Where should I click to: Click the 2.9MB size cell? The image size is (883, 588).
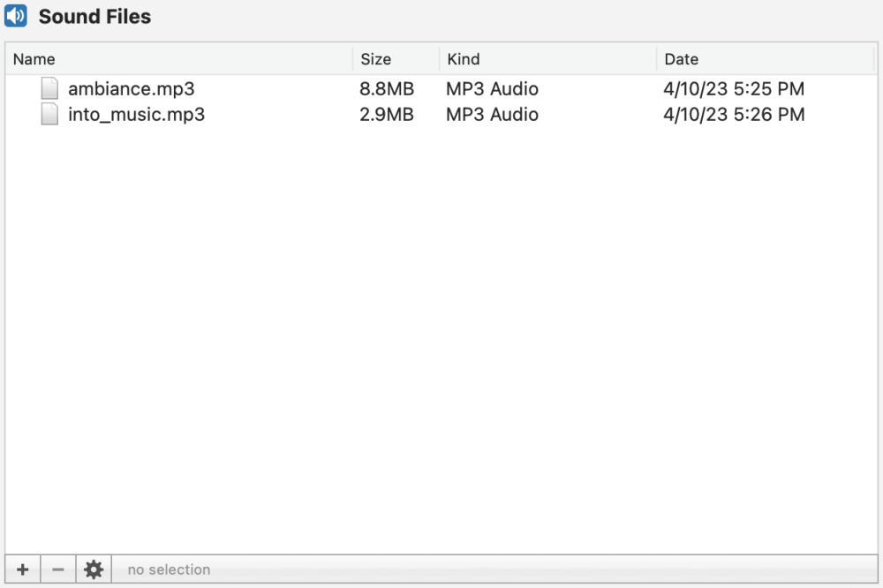[386, 114]
